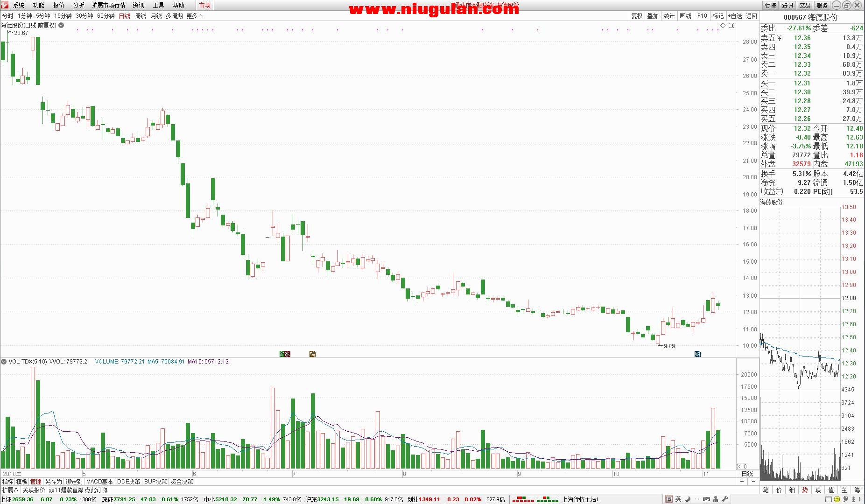Image resolution: width=865 pixels, height=504 pixels.
Task: Select the DDE决策 indicator tab
Action: (128, 482)
